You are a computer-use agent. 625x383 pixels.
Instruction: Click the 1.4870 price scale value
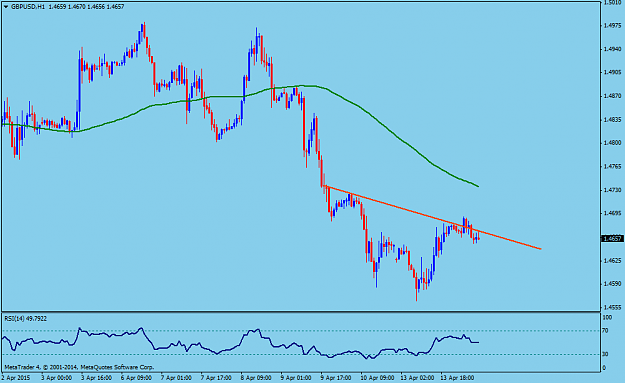(x=612, y=96)
